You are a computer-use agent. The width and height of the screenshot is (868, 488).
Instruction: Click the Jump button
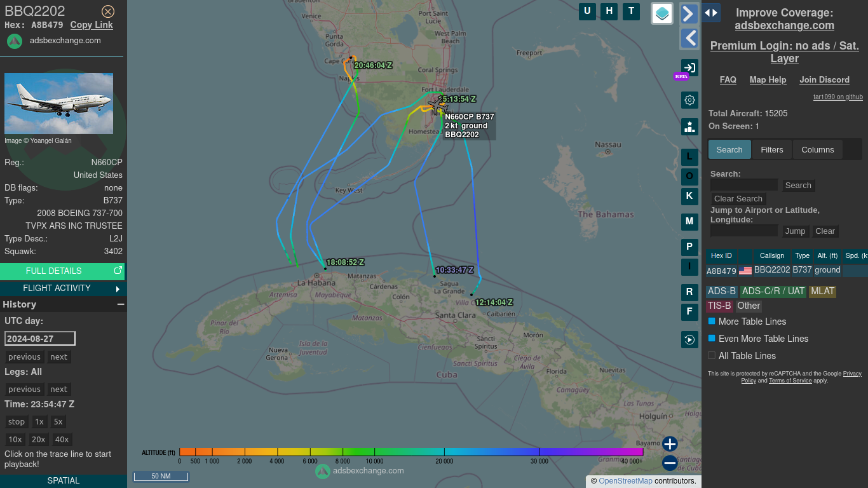795,231
